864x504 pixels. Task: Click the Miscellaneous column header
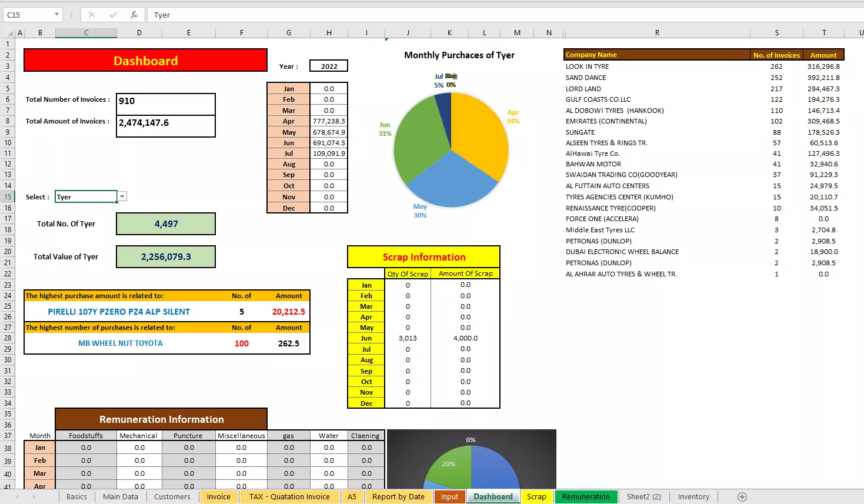241,436
